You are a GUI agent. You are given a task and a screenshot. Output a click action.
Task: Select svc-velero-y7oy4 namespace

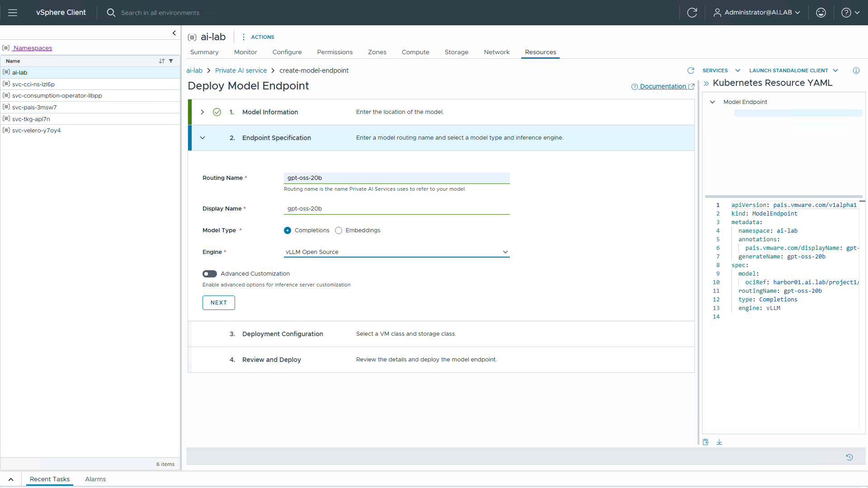pos(90,131)
